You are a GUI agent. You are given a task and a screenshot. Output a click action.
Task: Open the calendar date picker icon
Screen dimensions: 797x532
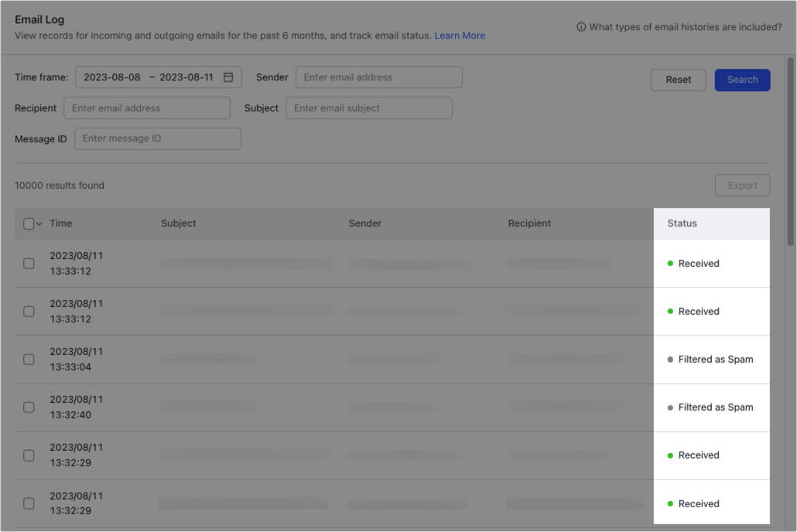[227, 77]
